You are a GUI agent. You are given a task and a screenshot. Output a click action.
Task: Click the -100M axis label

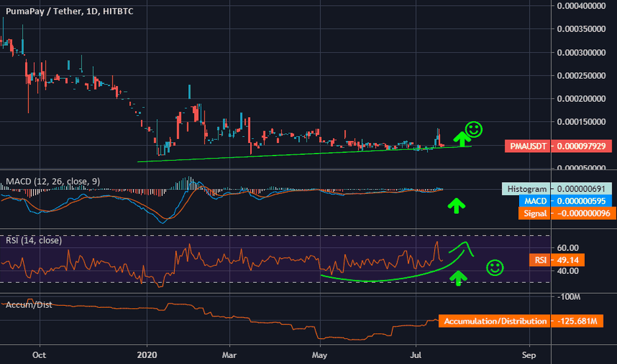click(x=568, y=297)
